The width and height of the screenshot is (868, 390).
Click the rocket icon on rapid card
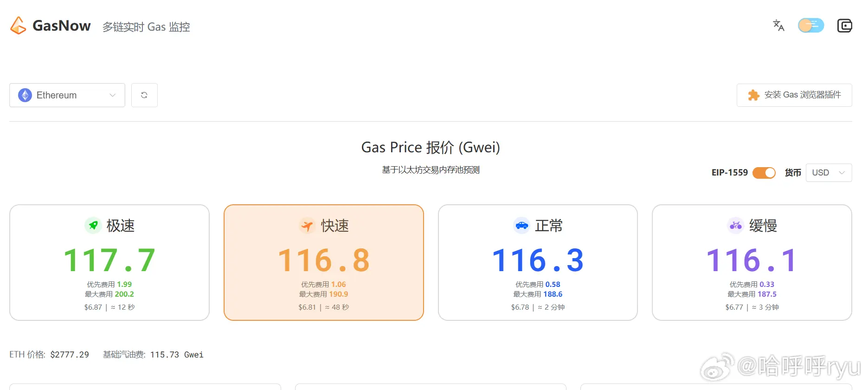coord(93,226)
